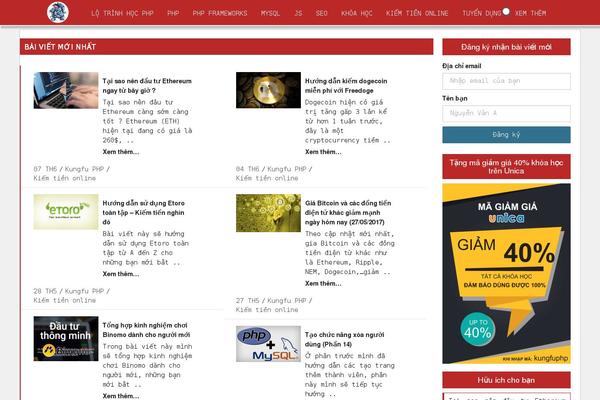
Task: Go to the MYSQL menu item
Action: 270,13
